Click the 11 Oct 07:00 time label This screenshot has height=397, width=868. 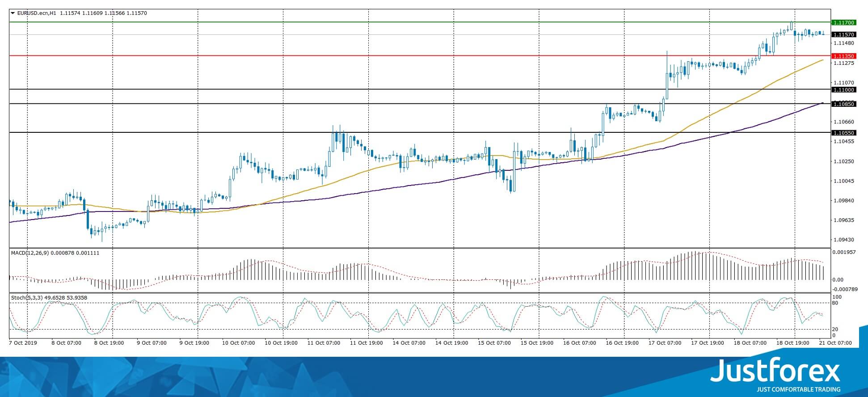[324, 343]
